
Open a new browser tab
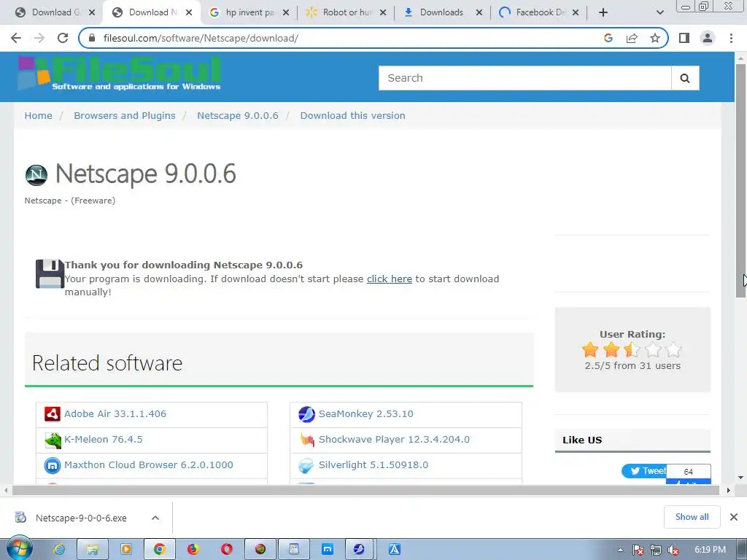(x=603, y=12)
